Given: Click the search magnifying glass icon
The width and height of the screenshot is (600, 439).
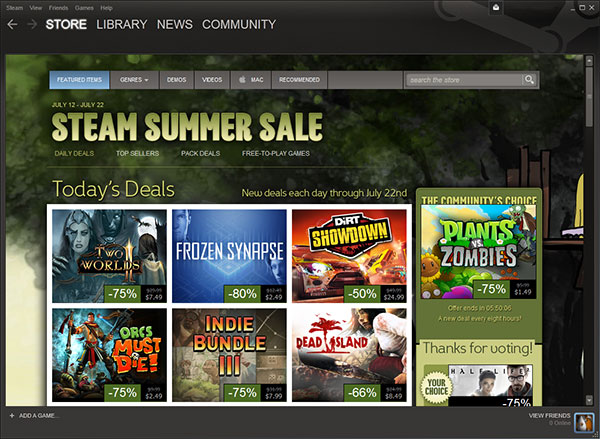Looking at the screenshot, I should click(x=529, y=80).
